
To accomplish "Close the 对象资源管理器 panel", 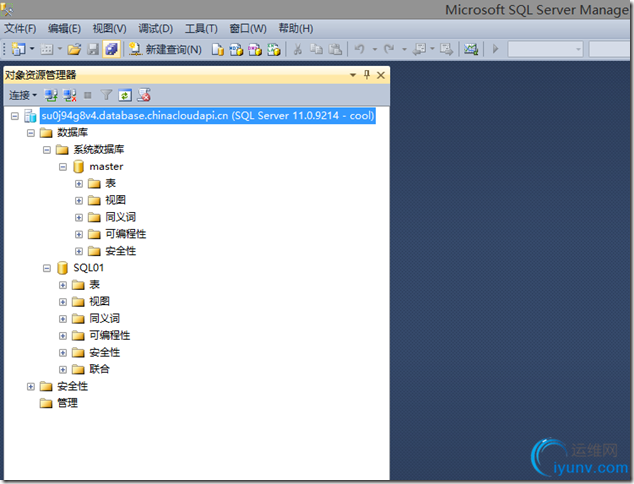I will pyautogui.click(x=381, y=75).
